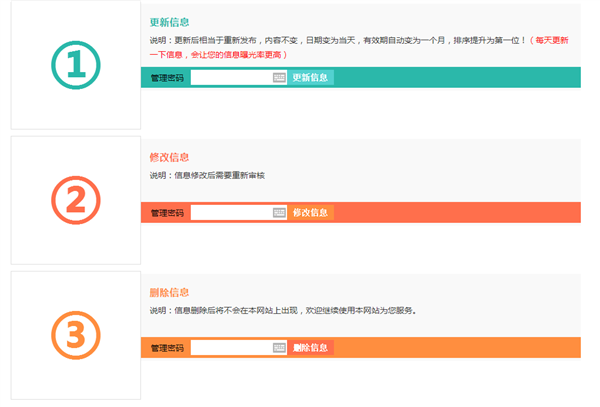Click the 删除信息 button in the orange bar
The height and width of the screenshot is (407, 600).
coord(310,348)
